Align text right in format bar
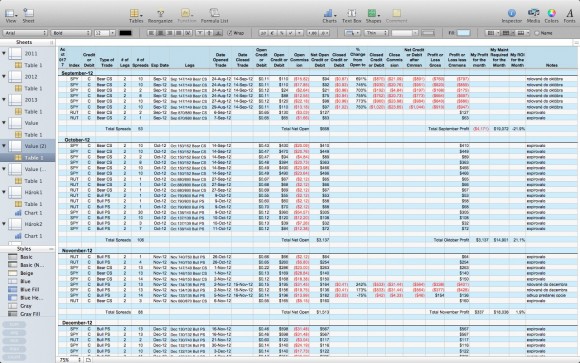 point(170,33)
